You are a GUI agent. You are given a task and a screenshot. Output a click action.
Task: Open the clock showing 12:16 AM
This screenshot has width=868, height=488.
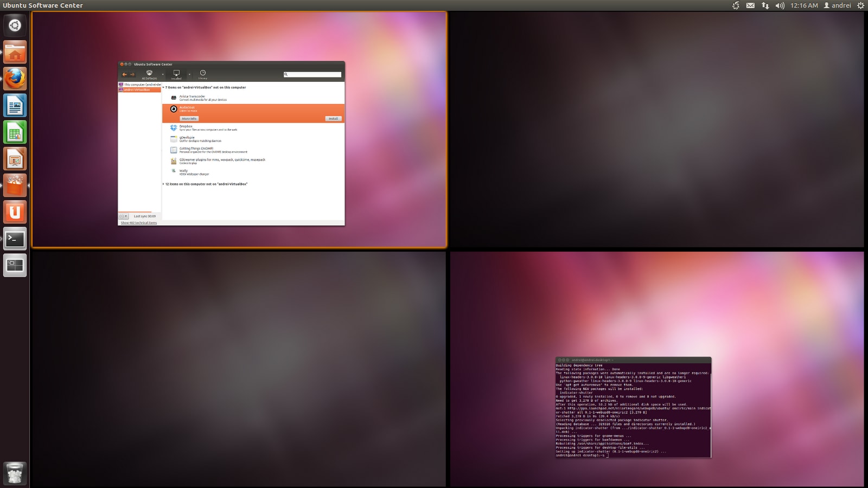point(804,5)
